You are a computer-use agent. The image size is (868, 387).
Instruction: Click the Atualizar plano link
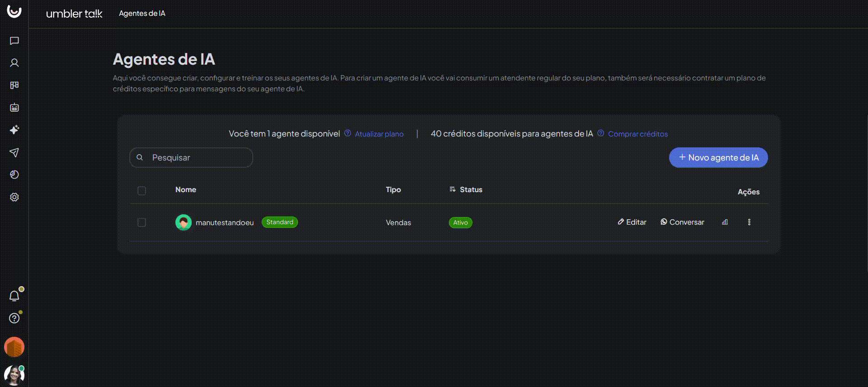[x=379, y=134]
